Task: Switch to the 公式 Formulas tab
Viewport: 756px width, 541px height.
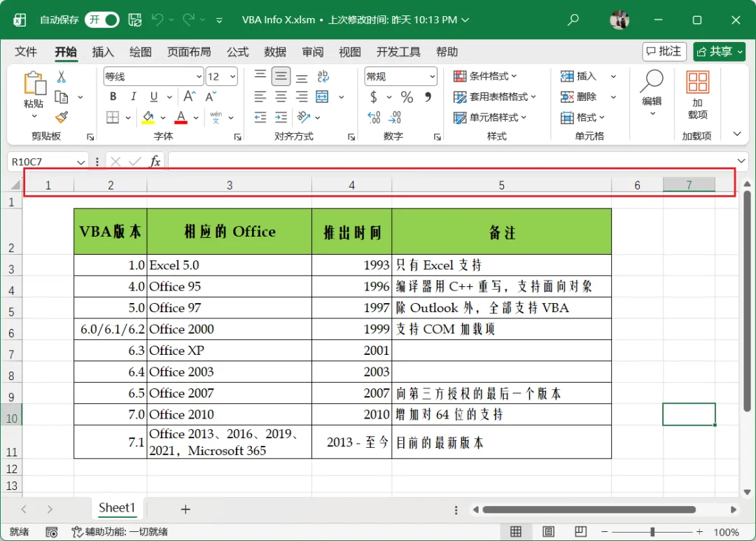Action: [x=238, y=52]
